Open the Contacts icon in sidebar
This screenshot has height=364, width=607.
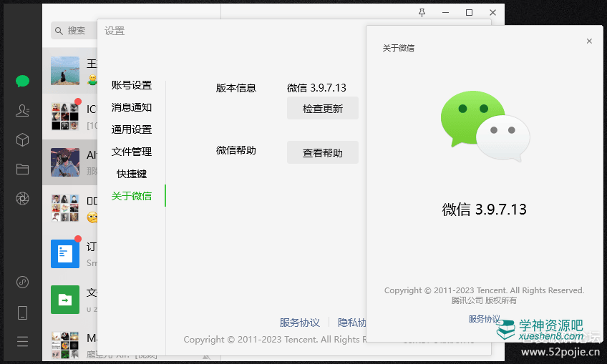(x=22, y=110)
